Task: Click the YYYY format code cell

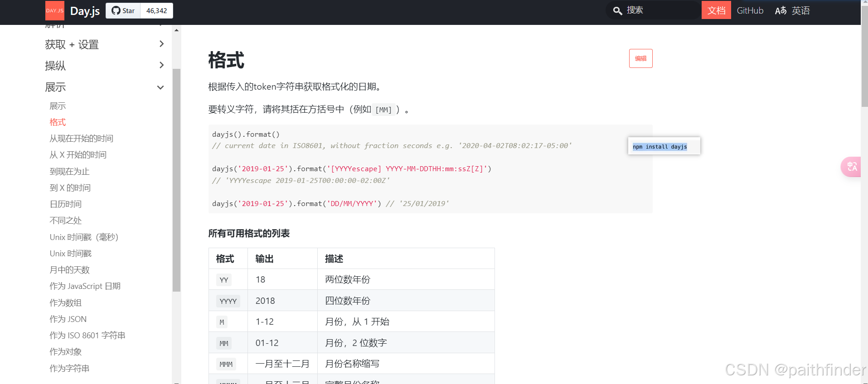Action: click(228, 301)
